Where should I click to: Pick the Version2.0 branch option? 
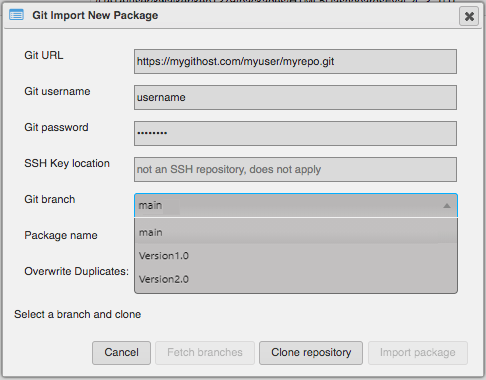[x=296, y=279]
